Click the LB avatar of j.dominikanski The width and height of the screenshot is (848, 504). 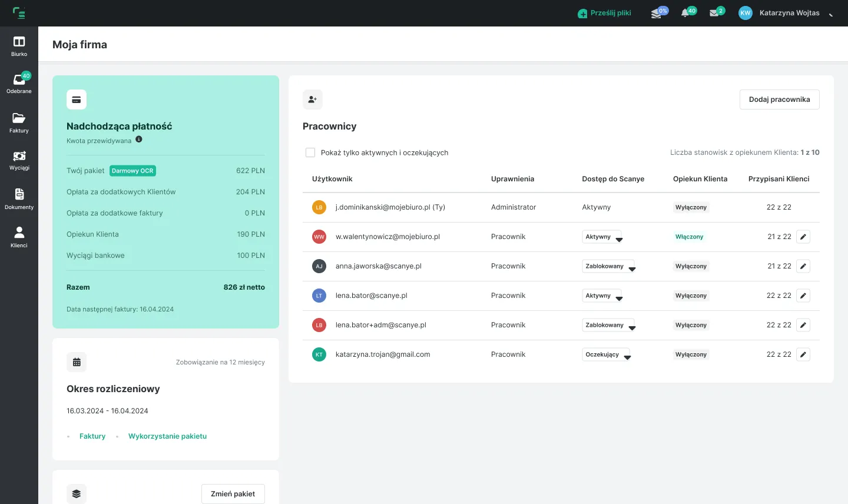pos(319,207)
